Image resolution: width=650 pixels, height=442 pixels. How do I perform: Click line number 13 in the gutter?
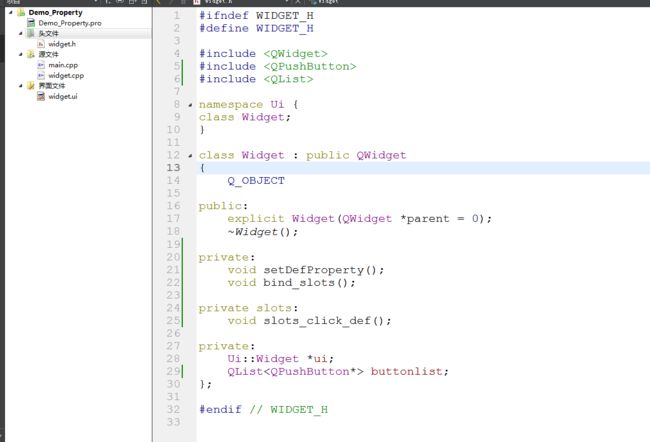pos(173,168)
